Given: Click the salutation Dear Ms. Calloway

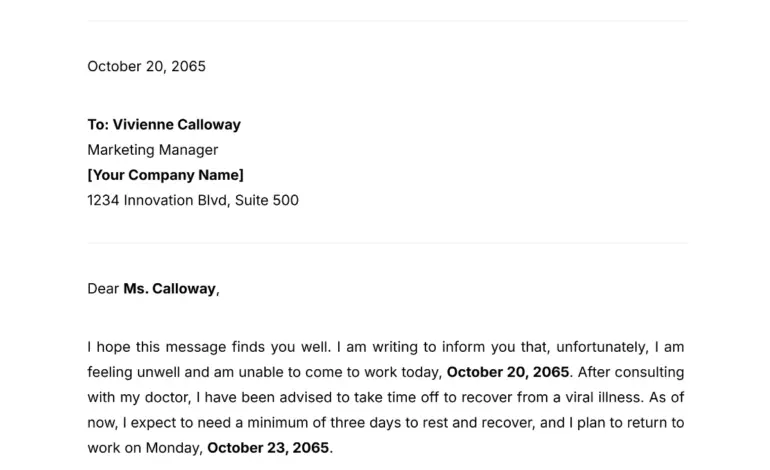Looking at the screenshot, I should (153, 289).
